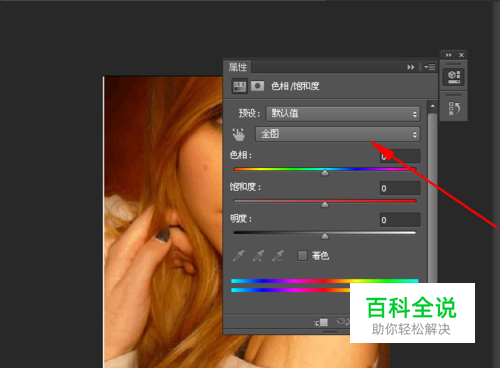
Task: Select the first eyedropper tool
Action: [238, 256]
